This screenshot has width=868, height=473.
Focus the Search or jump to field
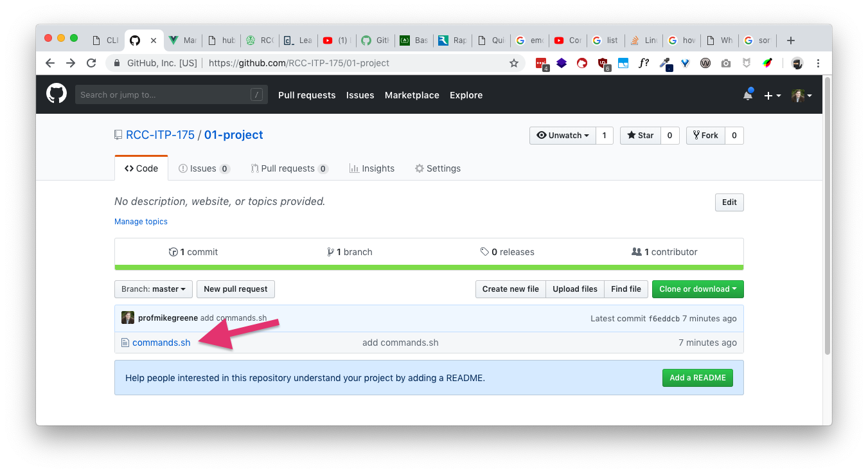(x=171, y=94)
